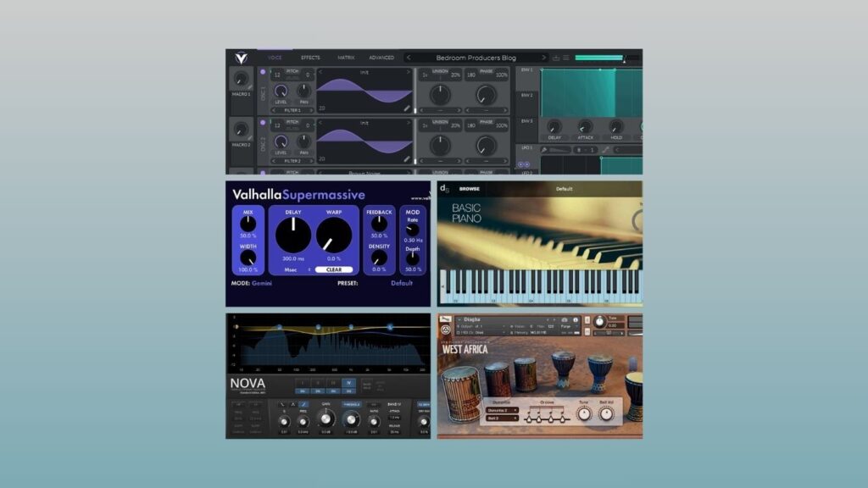Toggle the OSC 2 power button

coord(263,123)
